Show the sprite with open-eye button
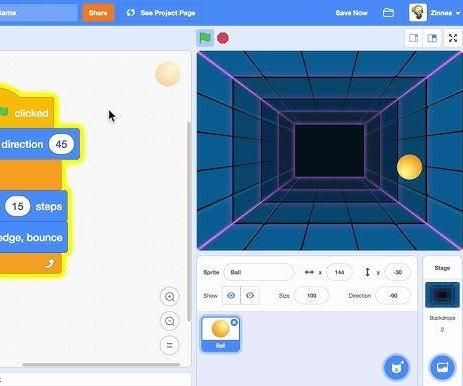Viewport: 463px width, 386px height. 231,295
